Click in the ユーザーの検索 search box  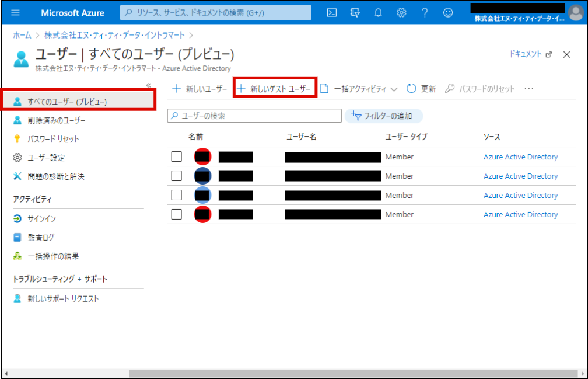254,116
